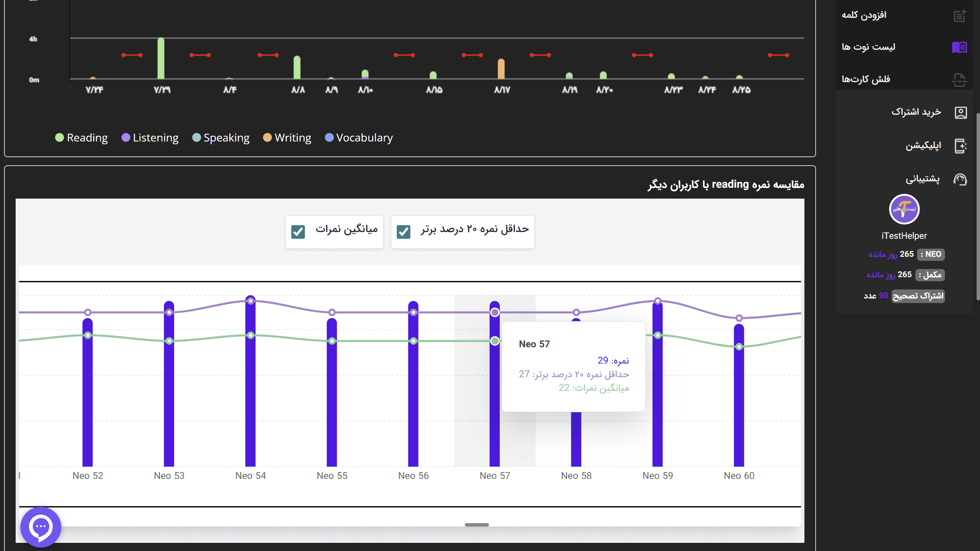
Task: Toggle Vocabulary legend color dot
Action: [x=329, y=138]
